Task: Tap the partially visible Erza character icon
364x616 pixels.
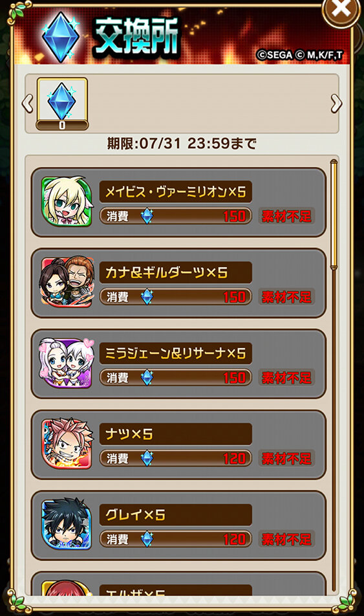Action: (67, 588)
